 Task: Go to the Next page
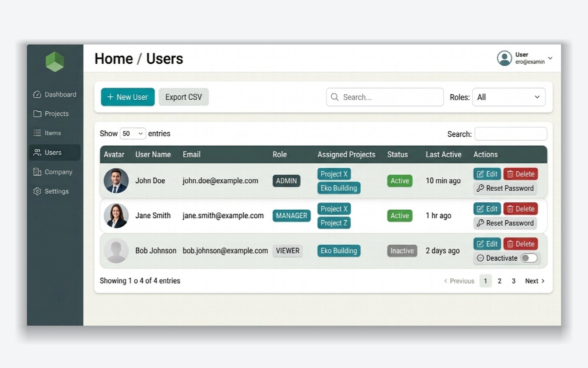(535, 281)
